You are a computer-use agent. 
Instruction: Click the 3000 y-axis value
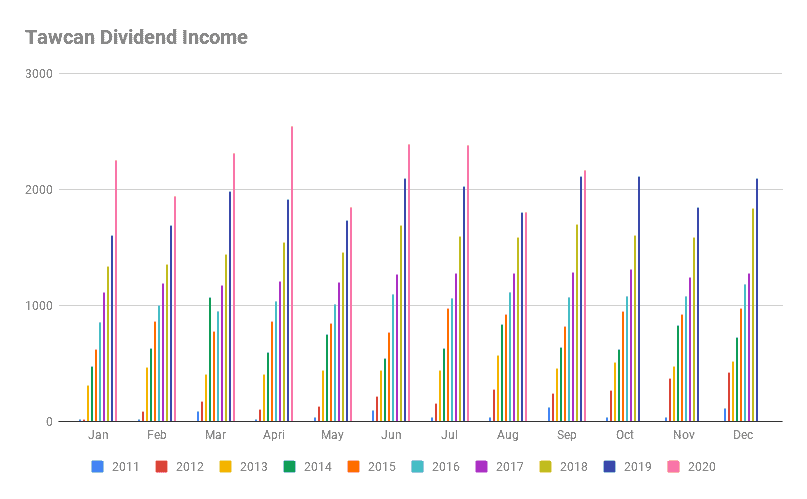click(39, 74)
